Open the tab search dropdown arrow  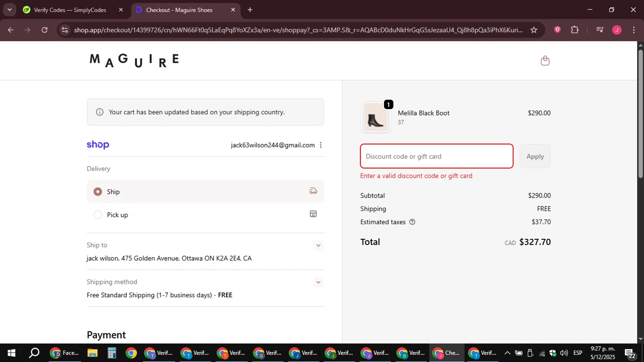coord(9,9)
